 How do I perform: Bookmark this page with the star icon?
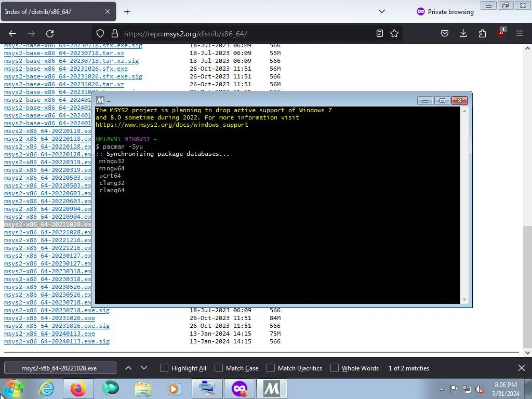click(x=394, y=33)
